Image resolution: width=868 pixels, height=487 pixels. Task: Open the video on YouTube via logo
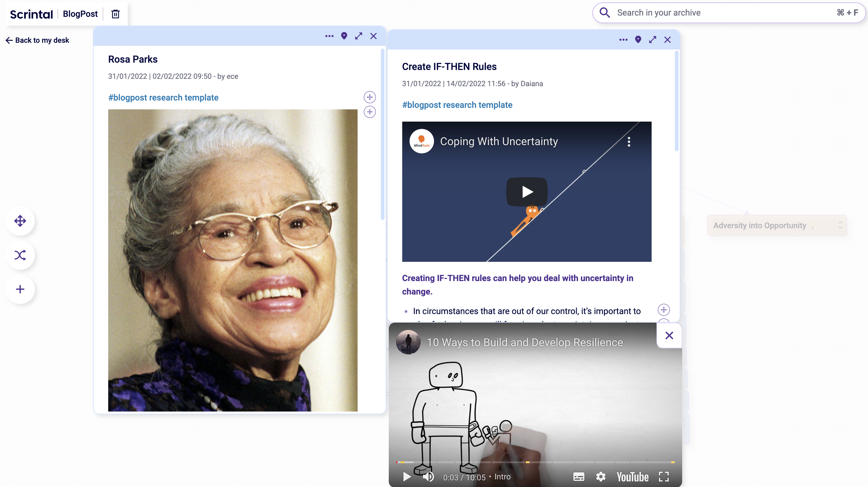[x=632, y=477]
